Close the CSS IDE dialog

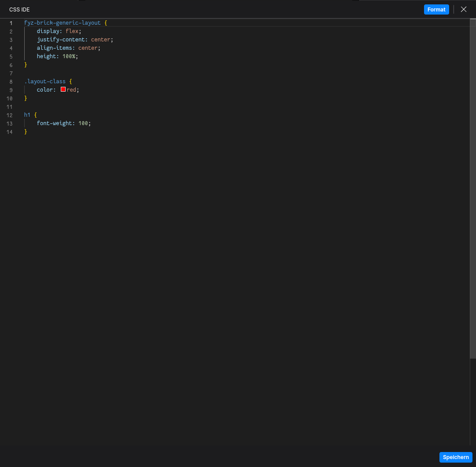(463, 9)
